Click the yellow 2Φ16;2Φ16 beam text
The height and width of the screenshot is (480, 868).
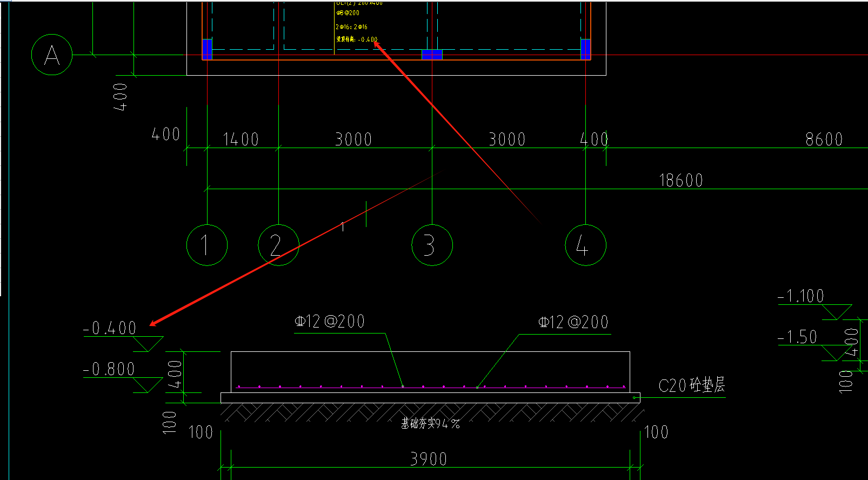pyautogui.click(x=352, y=26)
